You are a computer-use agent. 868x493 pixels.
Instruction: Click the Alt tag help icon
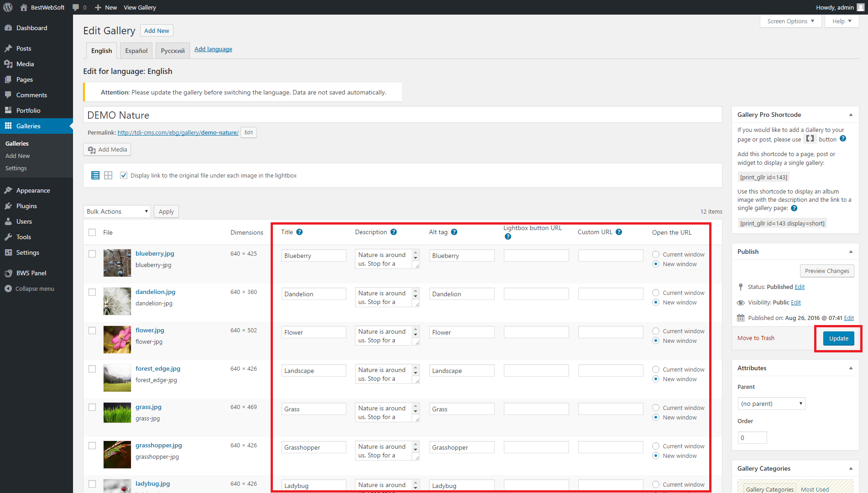click(x=454, y=232)
